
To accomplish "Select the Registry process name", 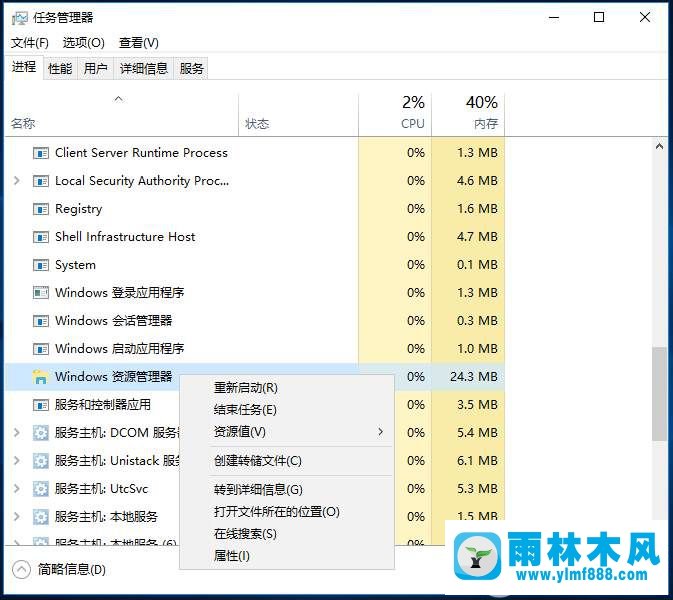I will [x=79, y=209].
